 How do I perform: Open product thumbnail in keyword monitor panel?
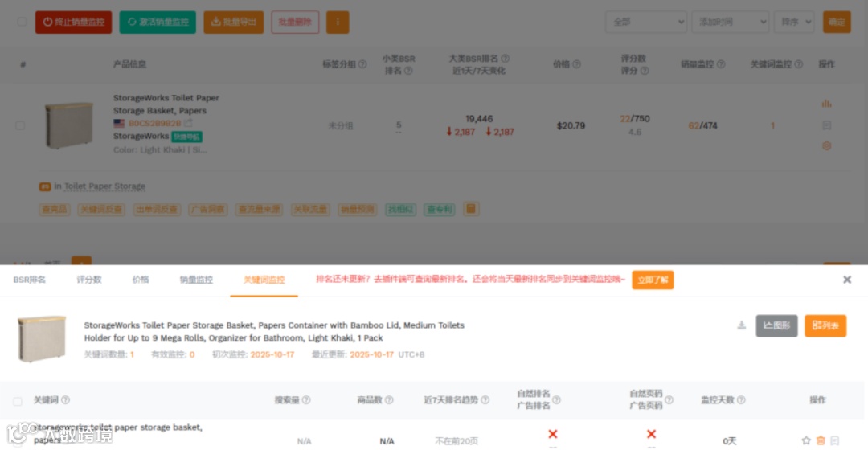tap(42, 339)
